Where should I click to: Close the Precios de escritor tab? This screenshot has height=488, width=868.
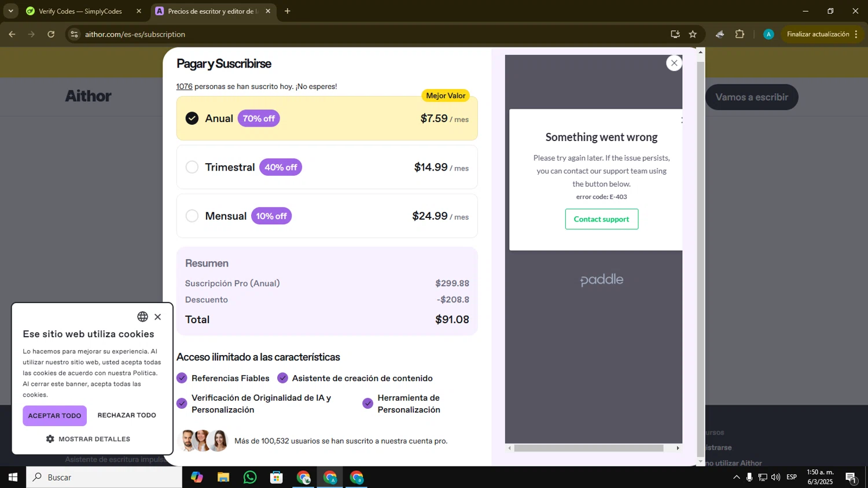point(268,11)
